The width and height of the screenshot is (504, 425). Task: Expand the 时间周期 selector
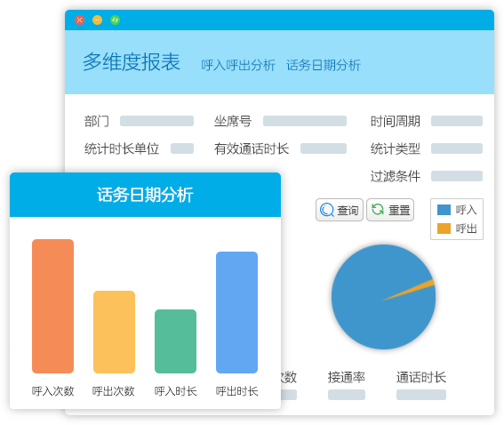tap(457, 121)
